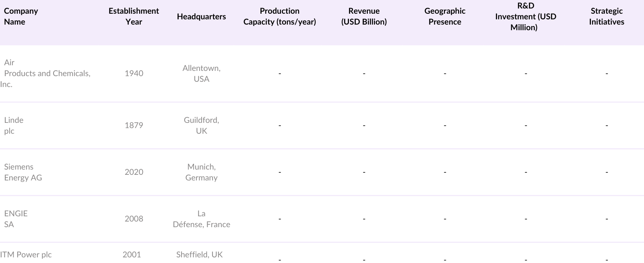The height and width of the screenshot is (263, 644).
Task: Select the Establishment Year column header
Action: [x=134, y=17]
